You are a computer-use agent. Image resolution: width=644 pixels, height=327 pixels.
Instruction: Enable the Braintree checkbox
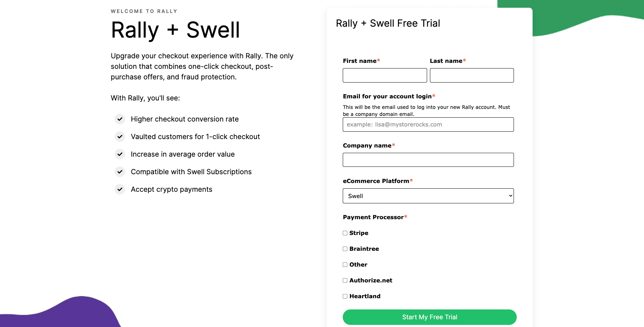pos(345,249)
